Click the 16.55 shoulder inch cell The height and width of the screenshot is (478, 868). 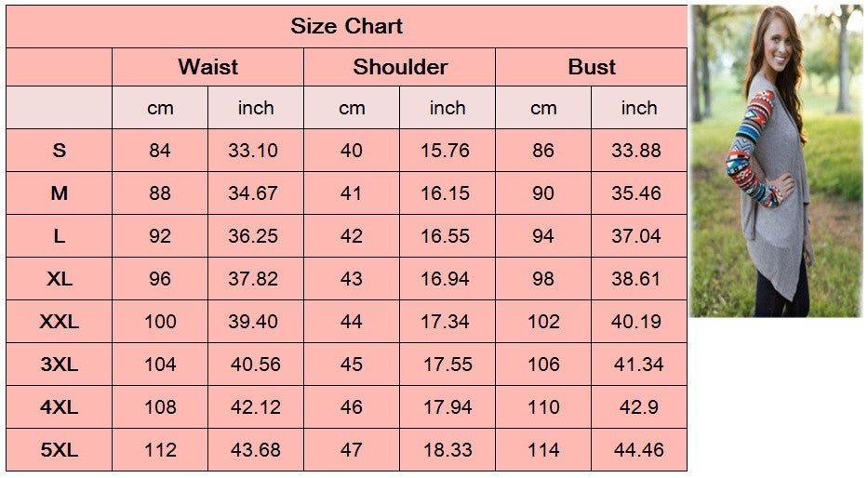click(x=447, y=236)
